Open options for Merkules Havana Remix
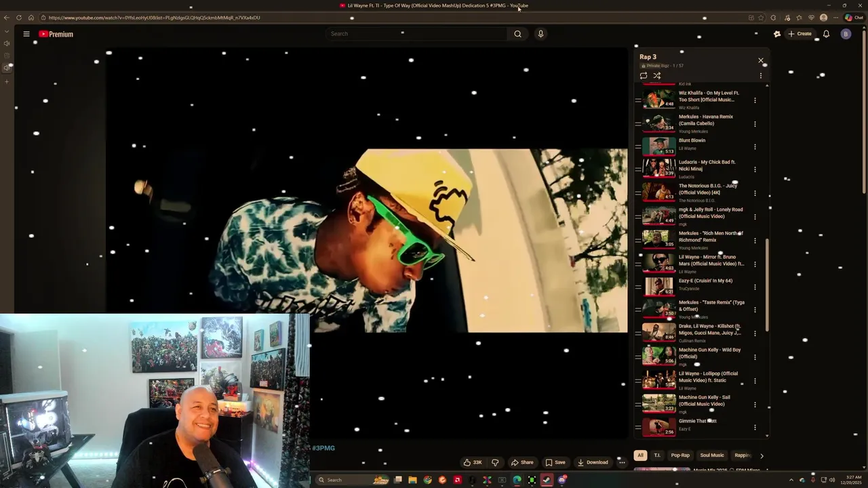The height and width of the screenshot is (488, 868). click(x=755, y=124)
